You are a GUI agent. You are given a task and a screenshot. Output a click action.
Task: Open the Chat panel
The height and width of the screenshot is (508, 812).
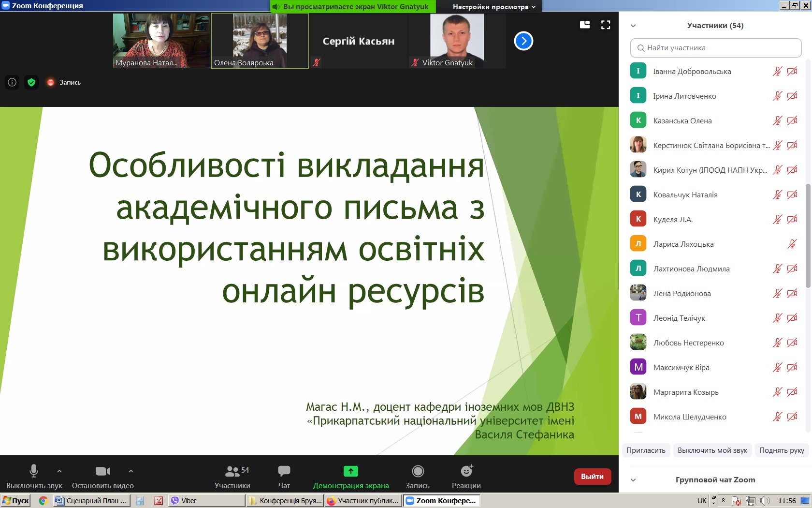click(x=284, y=477)
